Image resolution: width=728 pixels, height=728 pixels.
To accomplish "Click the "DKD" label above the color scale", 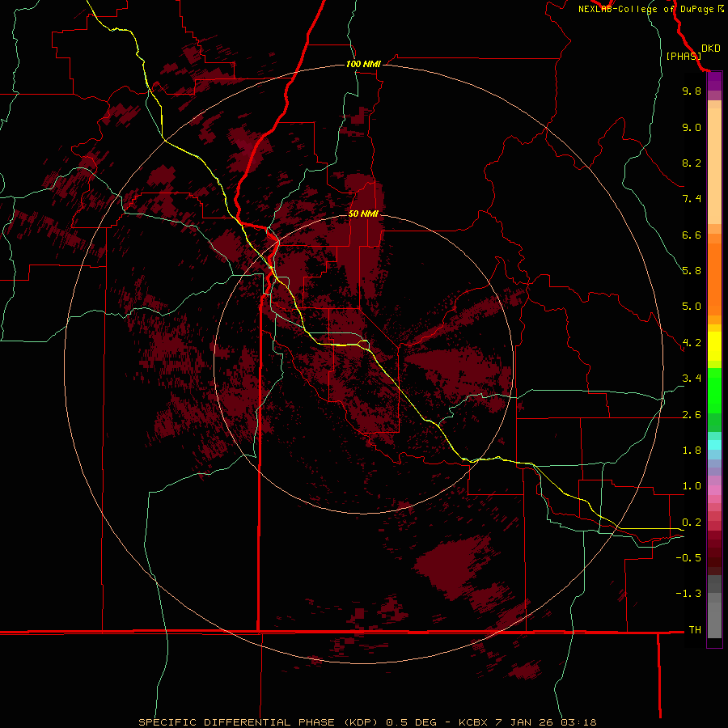I will (710, 49).
